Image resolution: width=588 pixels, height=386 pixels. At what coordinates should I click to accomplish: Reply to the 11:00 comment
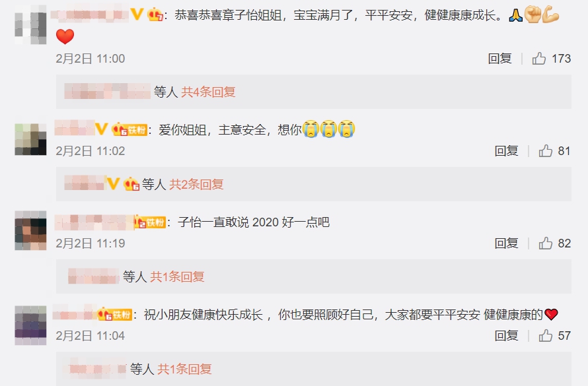pyautogui.click(x=499, y=59)
